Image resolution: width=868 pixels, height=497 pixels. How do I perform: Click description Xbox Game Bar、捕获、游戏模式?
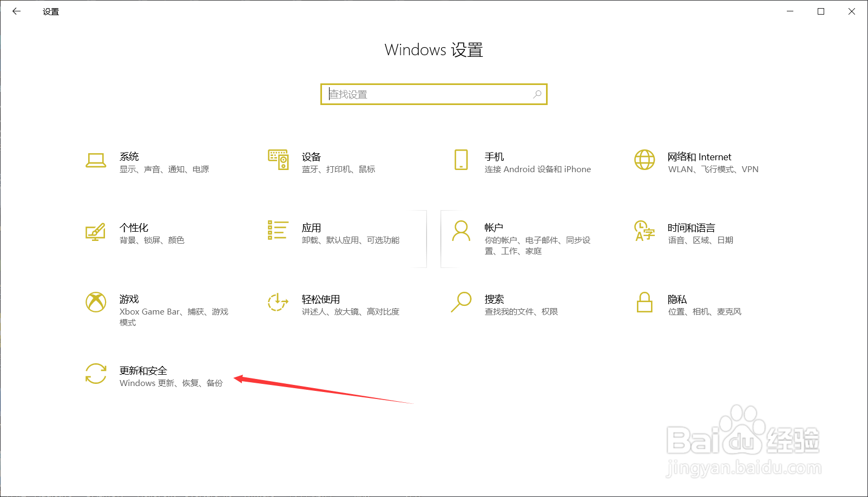[x=174, y=317]
